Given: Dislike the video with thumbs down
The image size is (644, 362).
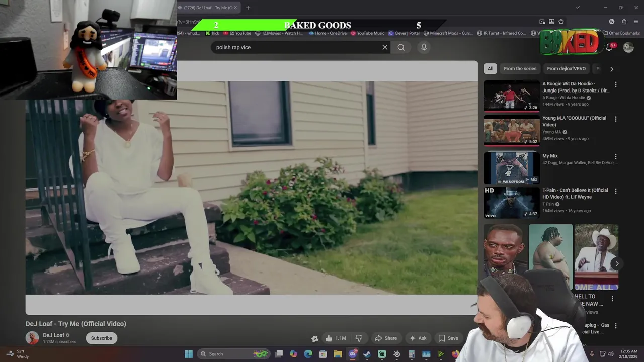Looking at the screenshot, I should (x=359, y=338).
